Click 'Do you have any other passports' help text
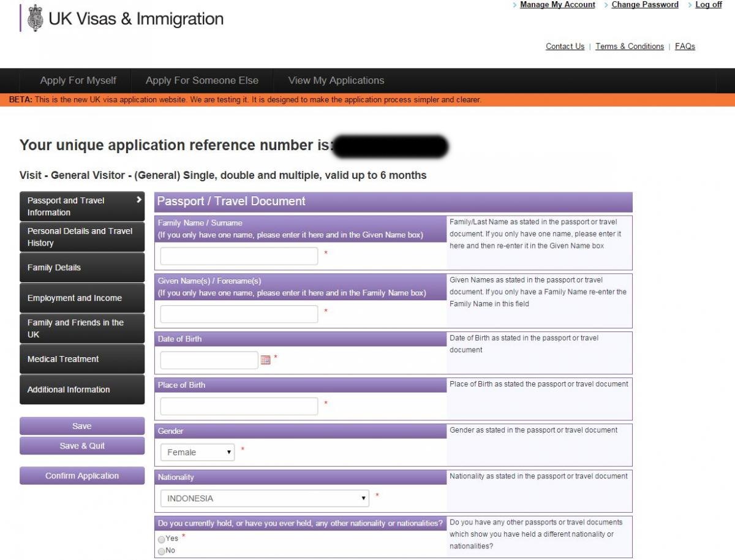 pos(536,534)
